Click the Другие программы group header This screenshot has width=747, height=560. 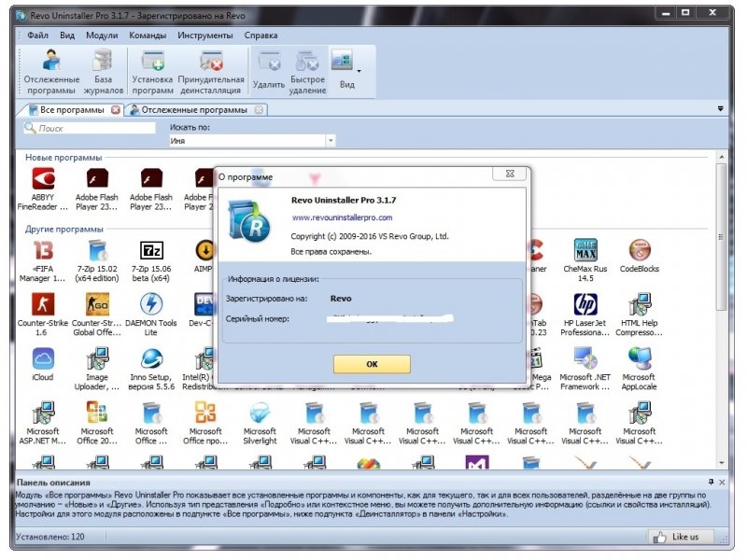[x=63, y=229]
